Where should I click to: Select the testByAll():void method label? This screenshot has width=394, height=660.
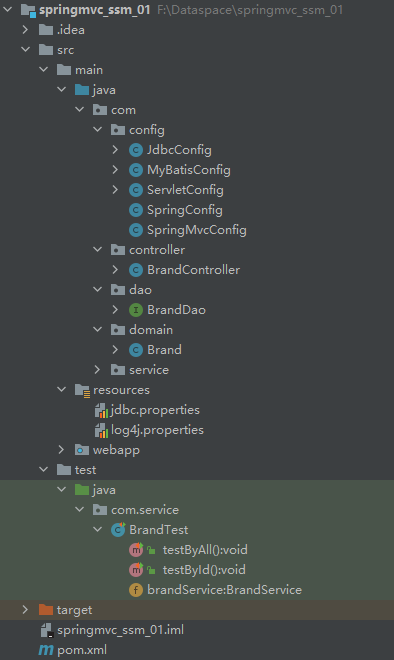coord(205,550)
